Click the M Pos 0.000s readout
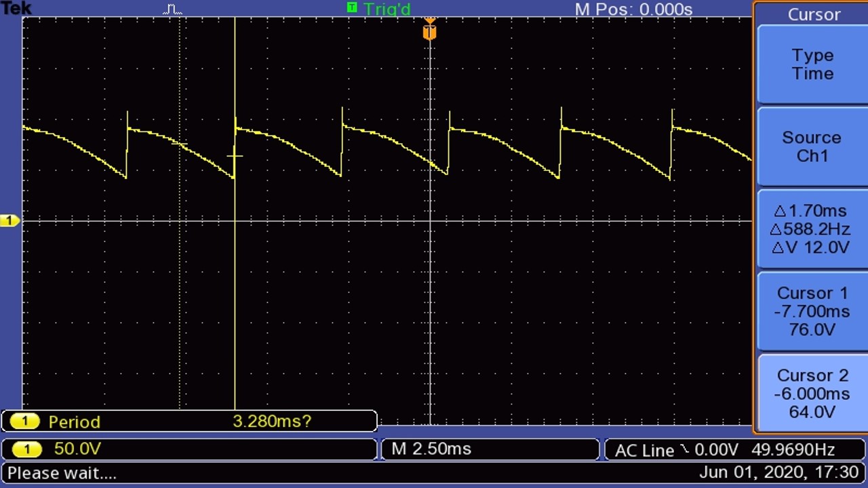Screen dimensions: 868x488 click(633, 9)
